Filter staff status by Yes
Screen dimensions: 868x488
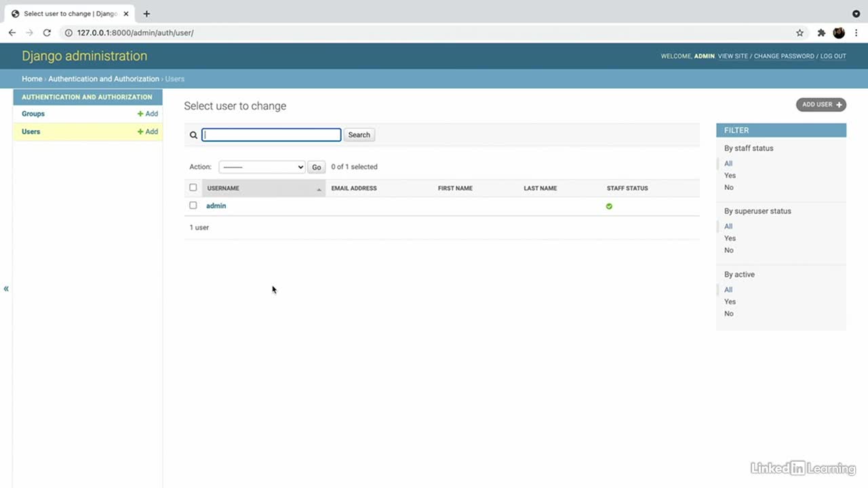tap(730, 176)
